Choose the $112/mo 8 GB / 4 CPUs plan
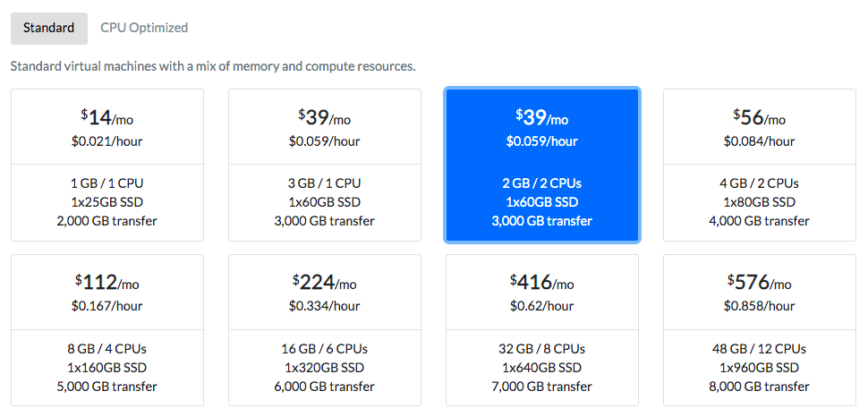This screenshot has width=868, height=417. (x=107, y=330)
